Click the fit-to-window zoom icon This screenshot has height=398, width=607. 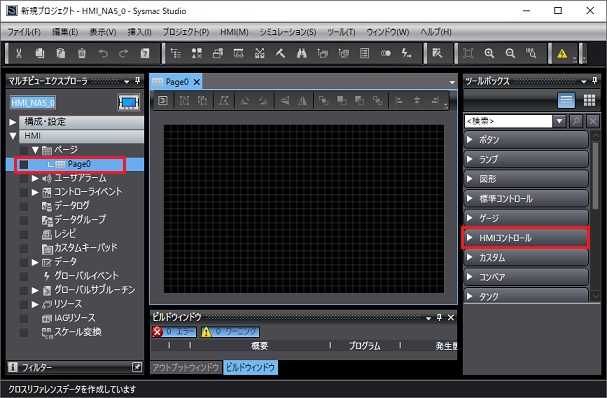point(468,53)
